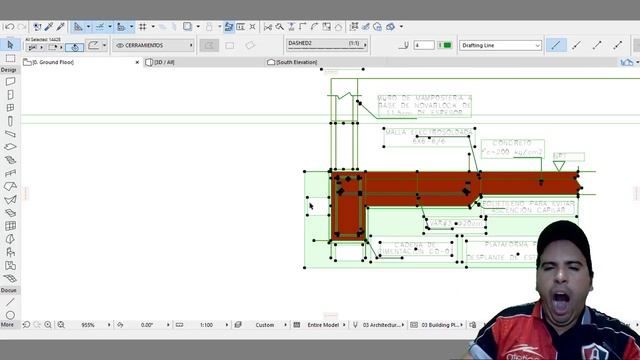Select the Beam tool in toolbox
Image resolution: width=640 pixels, height=360 pixels.
tap(10, 134)
